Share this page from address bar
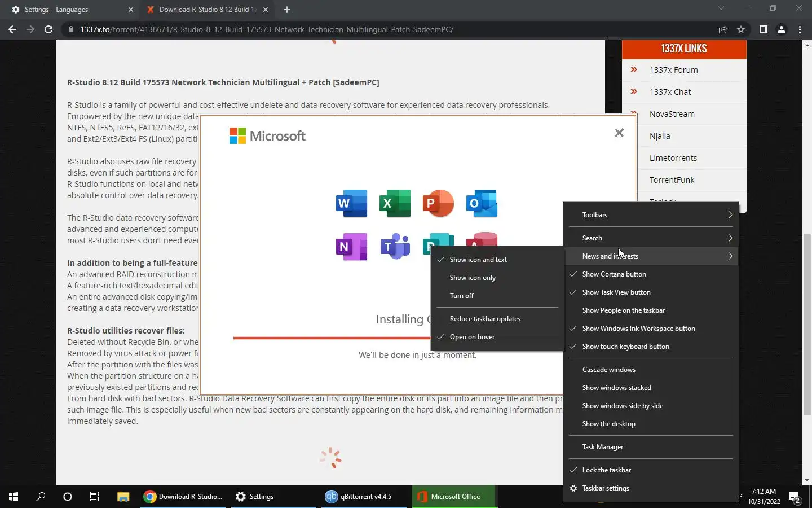 point(722,29)
